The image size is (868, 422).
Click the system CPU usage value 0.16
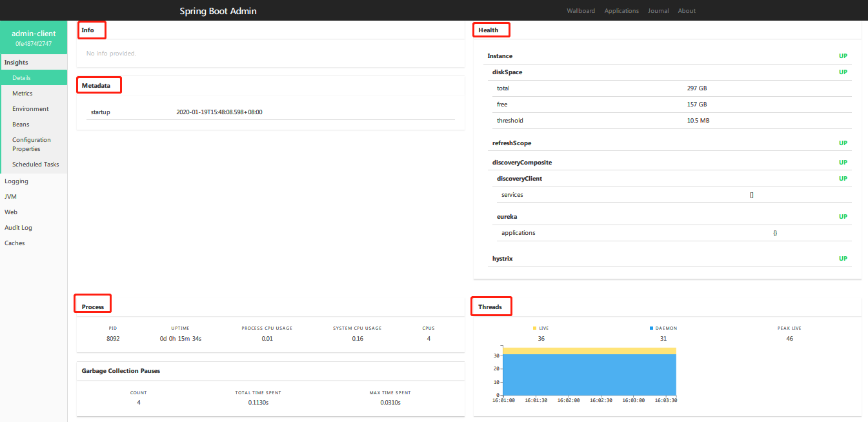(x=358, y=339)
